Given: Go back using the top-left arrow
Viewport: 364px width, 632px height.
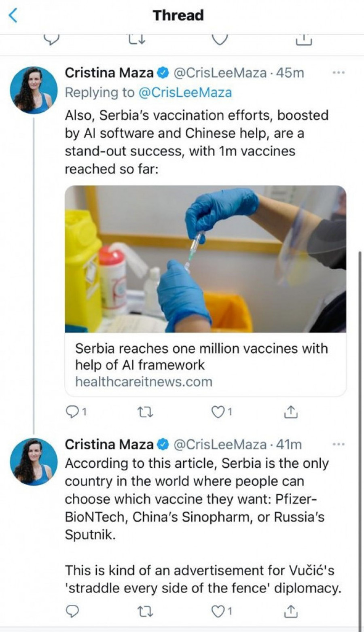Looking at the screenshot, I should coord(14,16).
